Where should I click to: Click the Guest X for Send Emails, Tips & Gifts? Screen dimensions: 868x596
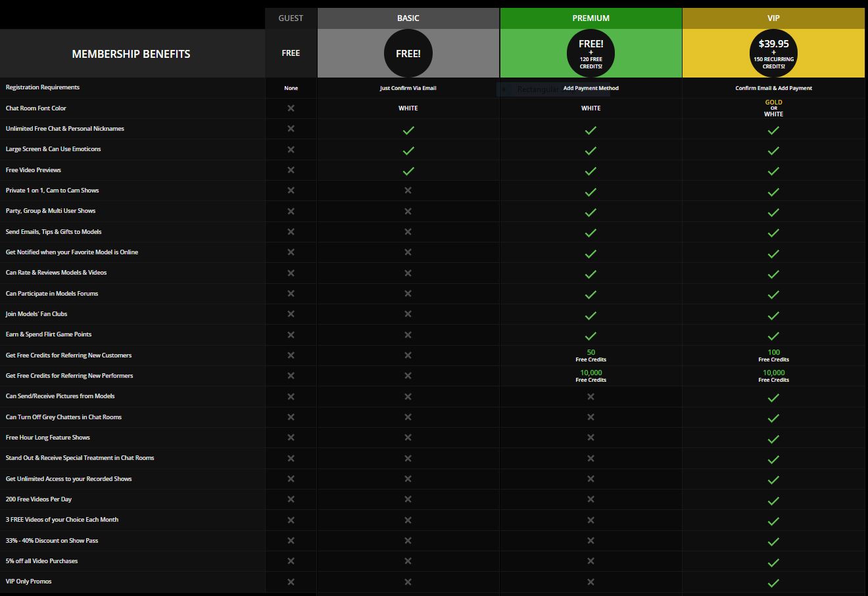click(x=291, y=232)
